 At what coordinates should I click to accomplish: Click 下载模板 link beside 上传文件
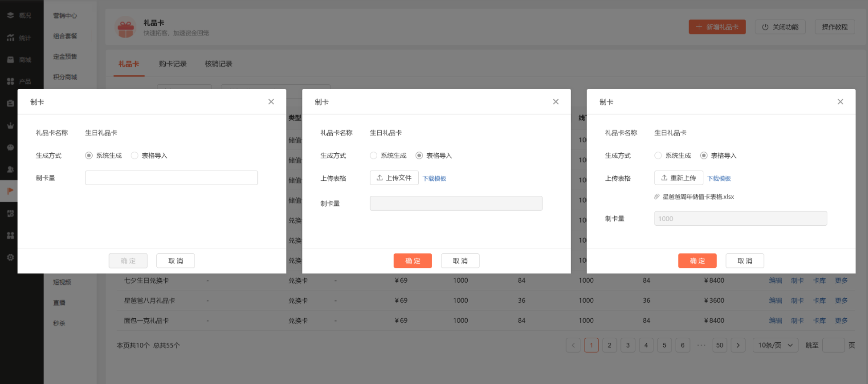point(434,178)
